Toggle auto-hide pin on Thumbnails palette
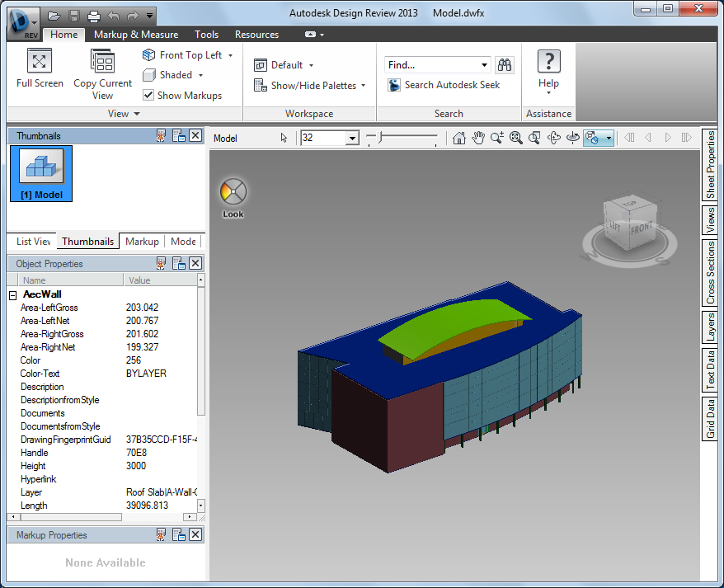The image size is (724, 588). pyautogui.click(x=161, y=136)
